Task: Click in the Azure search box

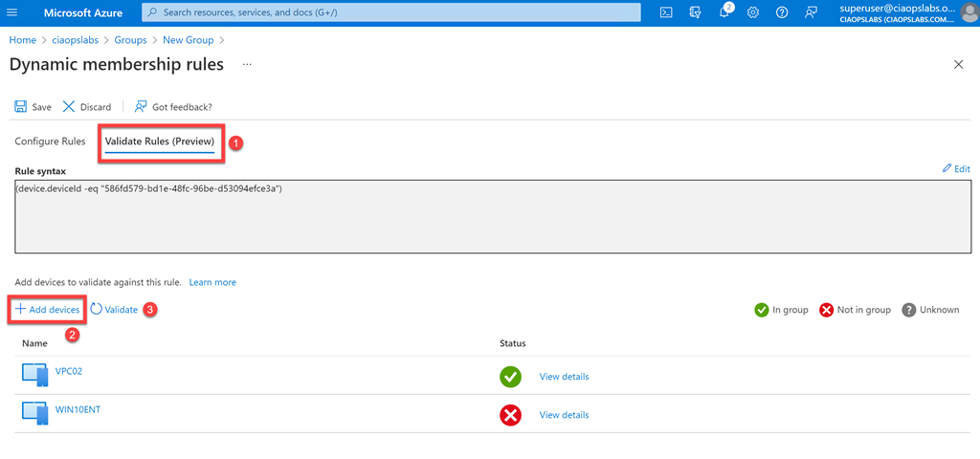Action: point(392,11)
